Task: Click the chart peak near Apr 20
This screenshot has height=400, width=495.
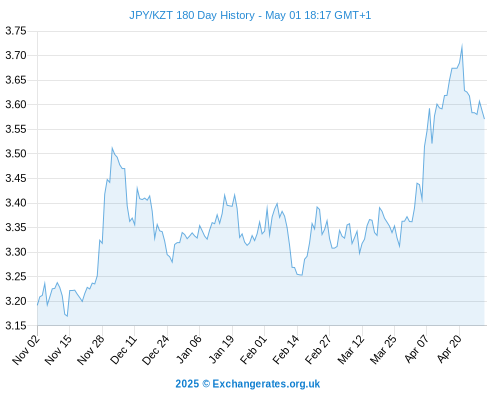Action: point(462,46)
